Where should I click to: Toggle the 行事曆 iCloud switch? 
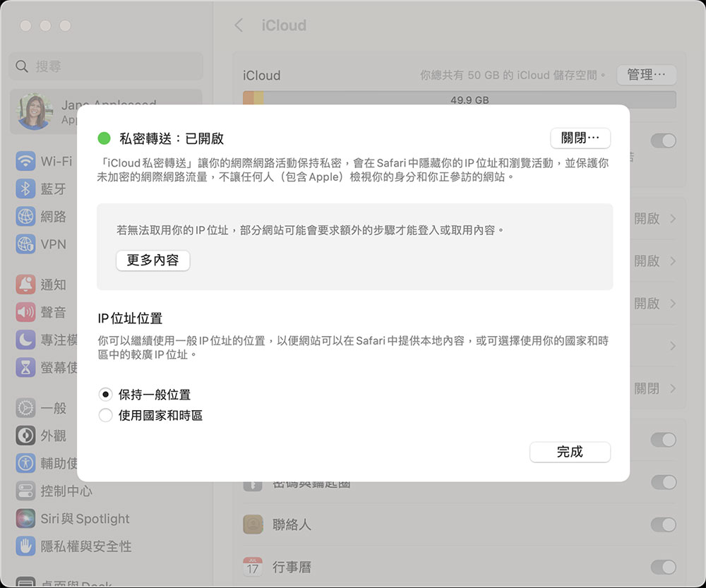tap(663, 567)
